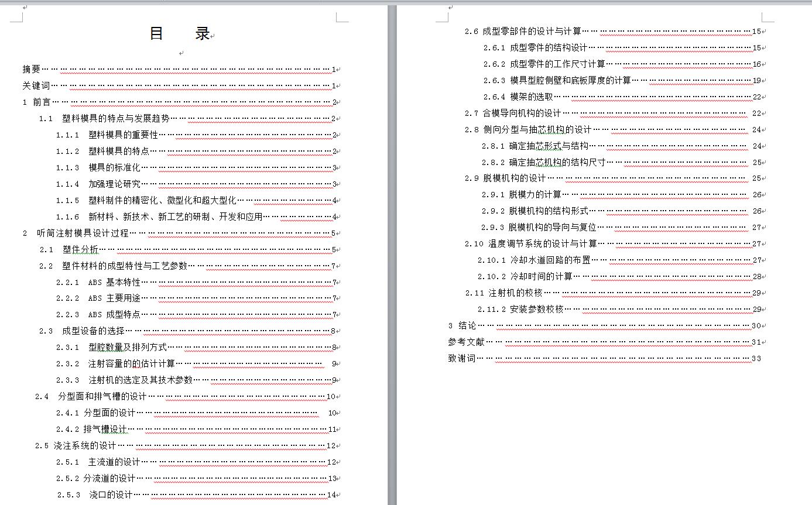Select entry 2.8 侧向分型与抽芯机构的设计
812x505 pixels.
[613, 129]
